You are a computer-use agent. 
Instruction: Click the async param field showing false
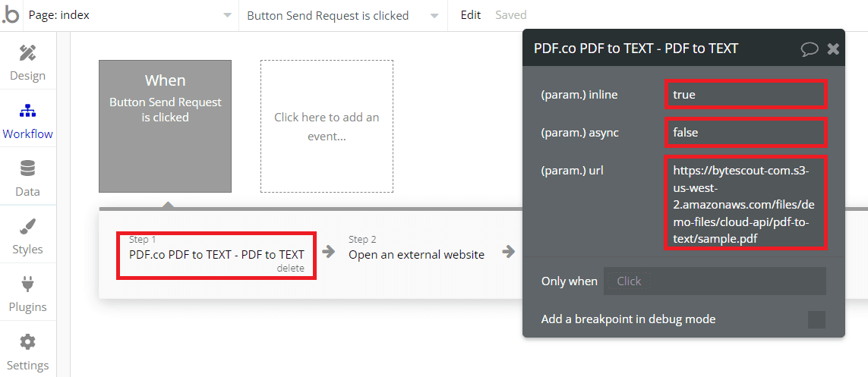coord(745,133)
